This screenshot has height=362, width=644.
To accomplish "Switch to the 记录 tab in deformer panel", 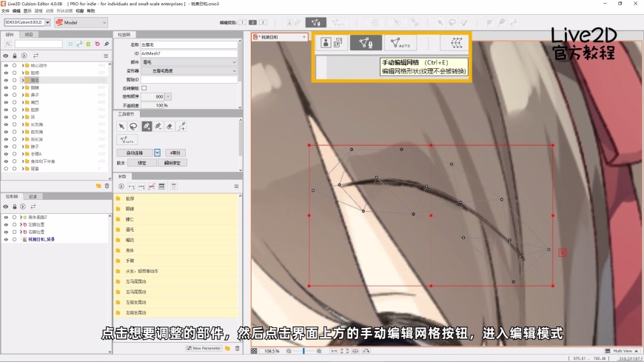I will (33, 196).
